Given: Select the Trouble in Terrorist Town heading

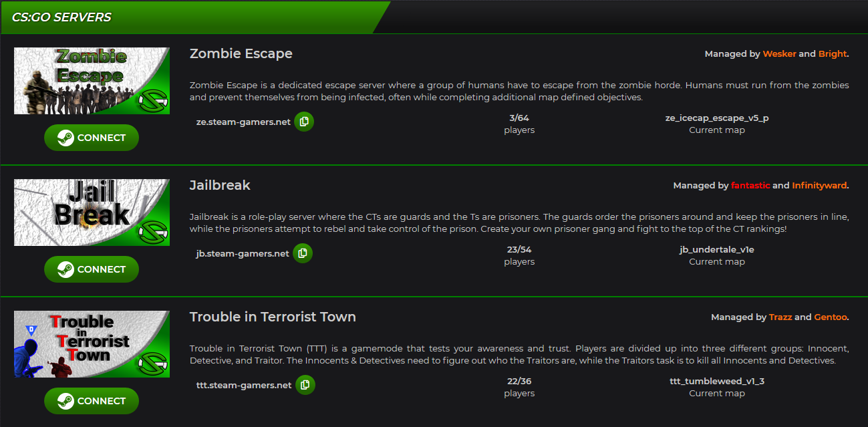Looking at the screenshot, I should click(x=273, y=317).
